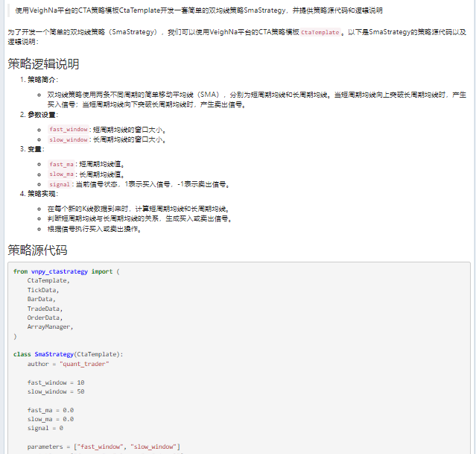The height and width of the screenshot is (454, 476).
Task: Click the fast_ma variable bullet label
Action: 62,165
